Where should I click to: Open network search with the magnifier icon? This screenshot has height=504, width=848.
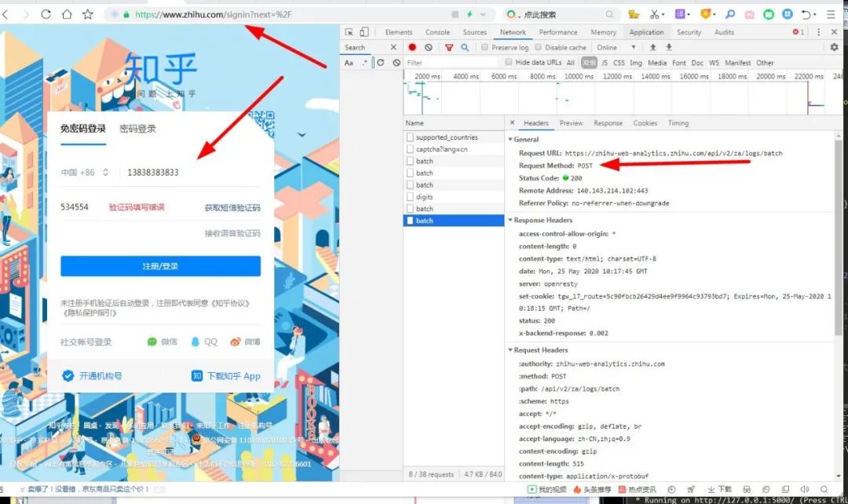[x=465, y=48]
